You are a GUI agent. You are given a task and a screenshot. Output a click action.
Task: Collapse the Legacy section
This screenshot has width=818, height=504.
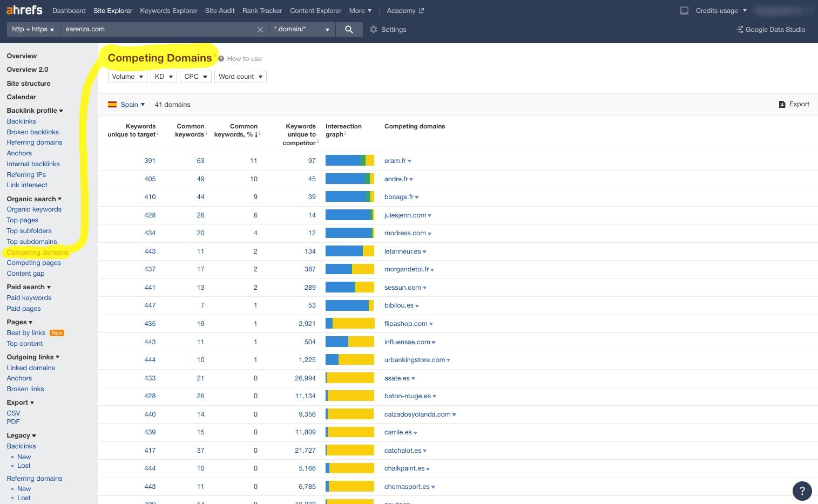(x=22, y=435)
